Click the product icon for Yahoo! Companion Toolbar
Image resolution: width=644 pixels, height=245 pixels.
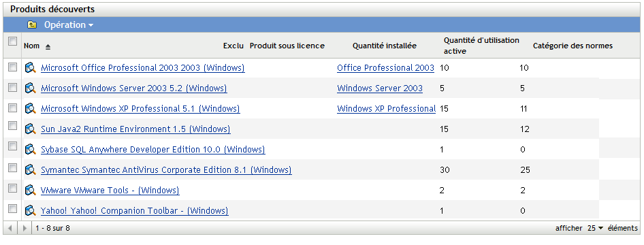[x=31, y=211]
